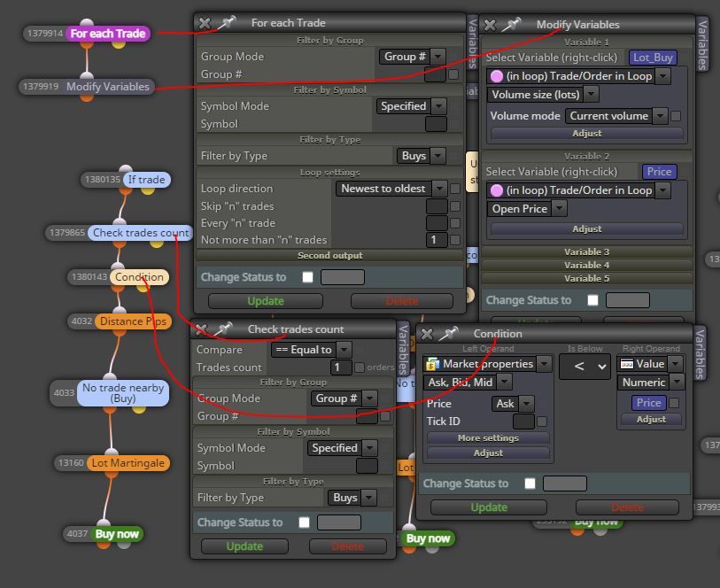
Task: Expand the Variable 3 section
Action: click(586, 251)
